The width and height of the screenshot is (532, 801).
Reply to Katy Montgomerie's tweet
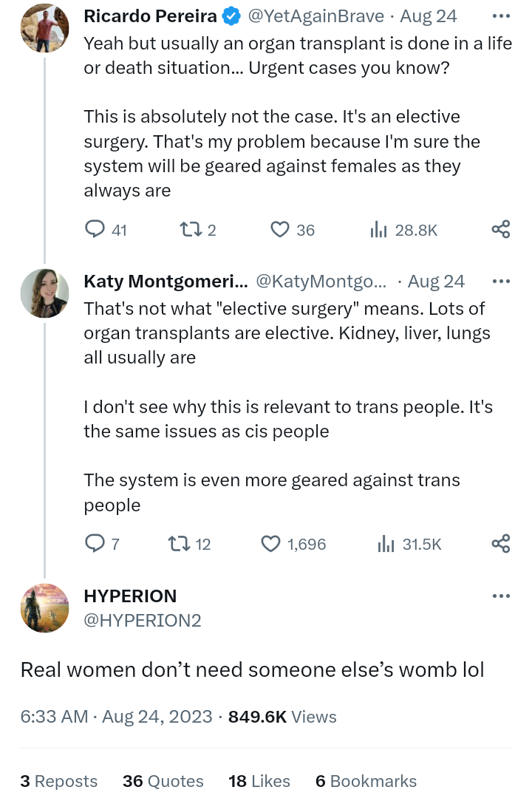95,545
